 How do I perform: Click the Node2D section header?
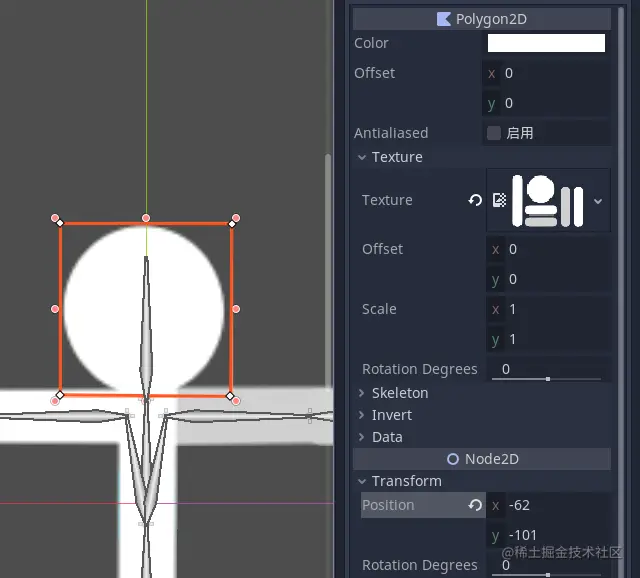pyautogui.click(x=482, y=459)
